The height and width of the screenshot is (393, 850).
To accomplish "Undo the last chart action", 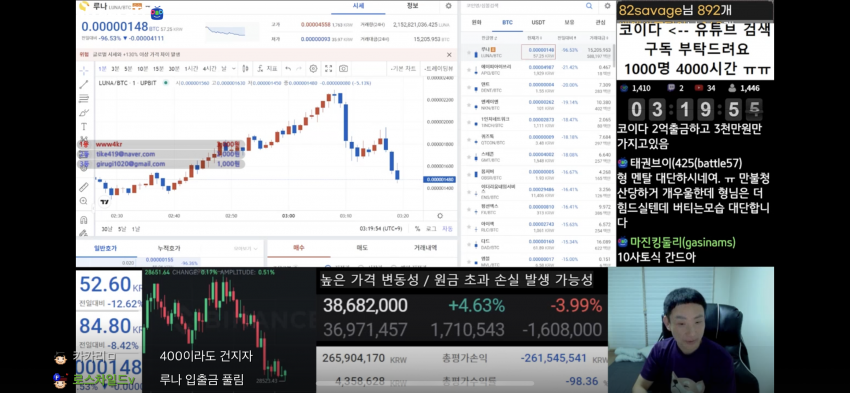I will pos(288,68).
